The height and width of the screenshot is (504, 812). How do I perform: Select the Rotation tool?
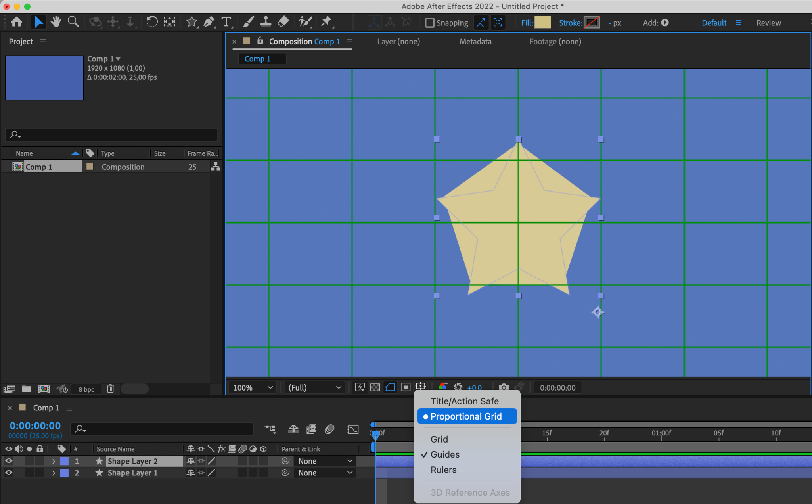tap(152, 22)
